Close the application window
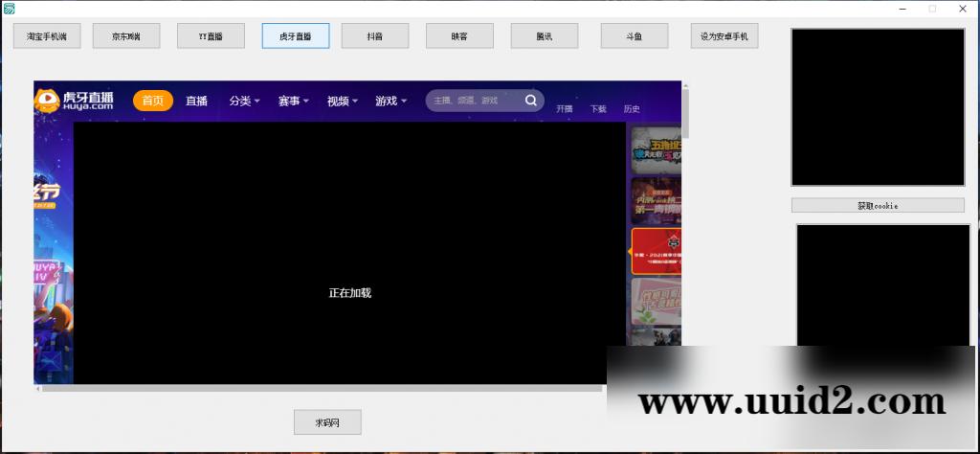Screen dimensions: 980x454 (963, 9)
